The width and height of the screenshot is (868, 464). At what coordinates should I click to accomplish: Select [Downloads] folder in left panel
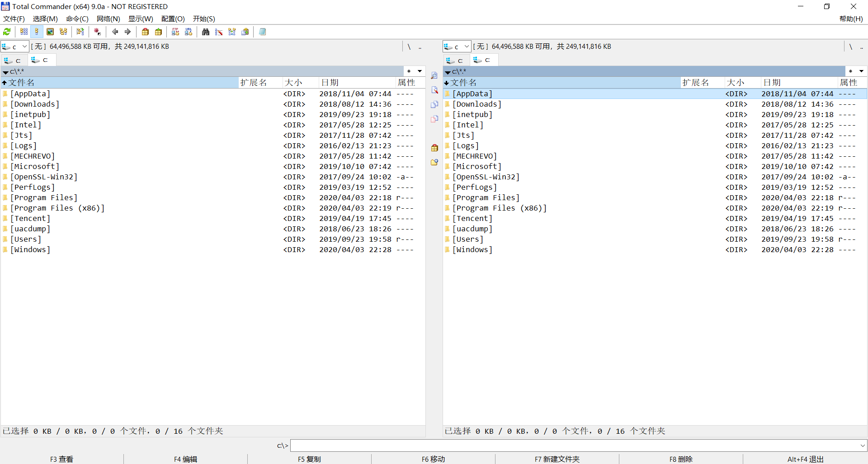click(x=212, y=104)
